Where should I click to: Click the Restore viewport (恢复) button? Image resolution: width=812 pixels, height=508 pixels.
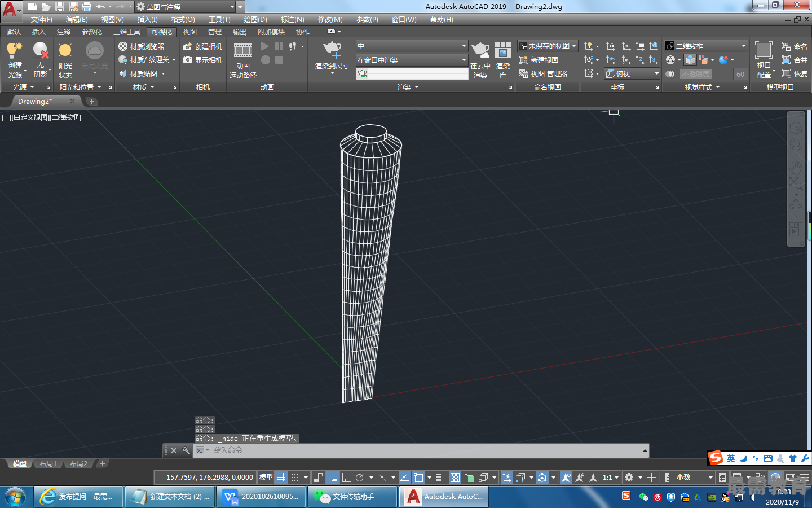pyautogui.click(x=795, y=73)
